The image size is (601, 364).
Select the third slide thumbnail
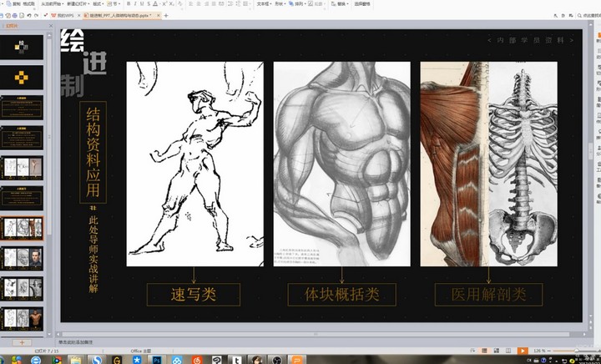pyautogui.click(x=22, y=108)
